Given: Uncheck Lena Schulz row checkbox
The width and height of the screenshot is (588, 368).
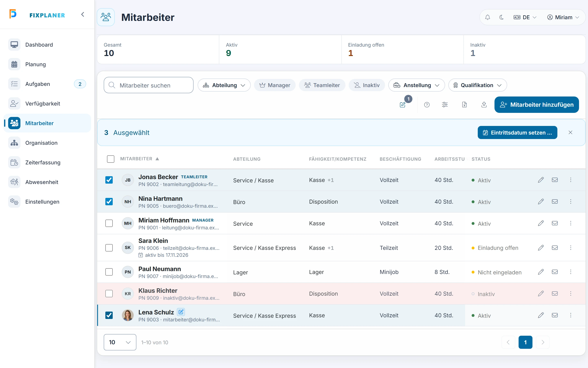Looking at the screenshot, I should pos(109,315).
